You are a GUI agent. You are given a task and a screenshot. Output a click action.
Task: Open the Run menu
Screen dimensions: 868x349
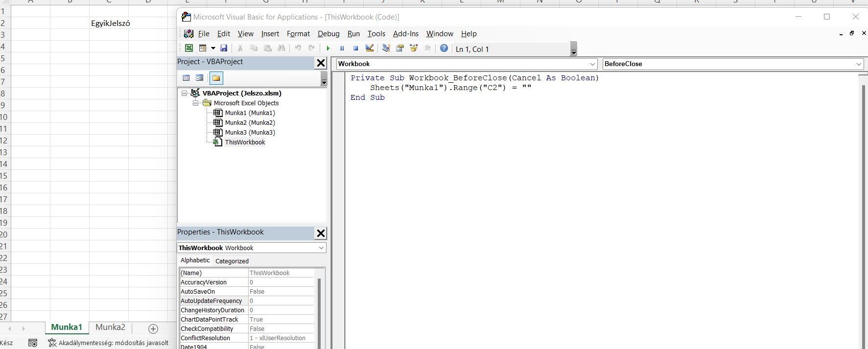coord(353,34)
